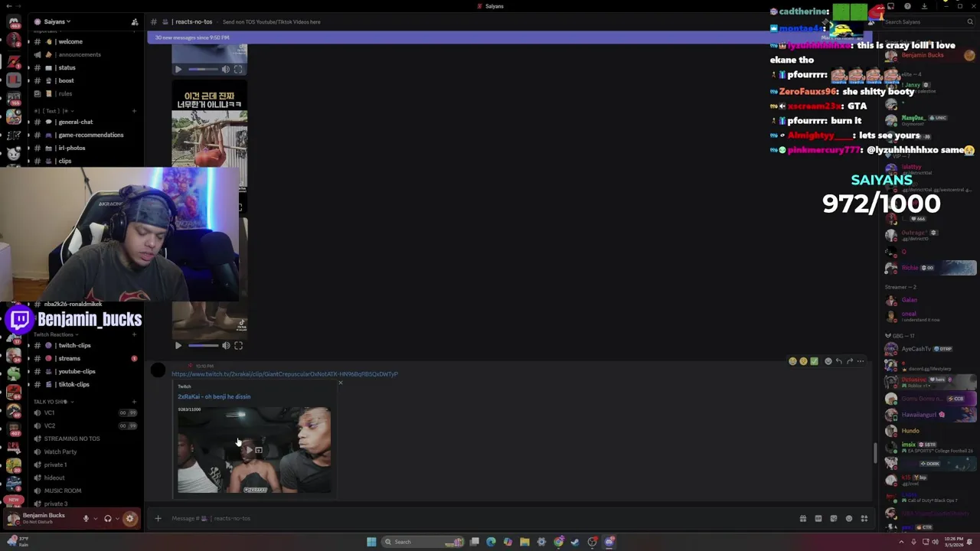Mute the lower video's volume icon
The image size is (980, 551).
[x=226, y=346]
